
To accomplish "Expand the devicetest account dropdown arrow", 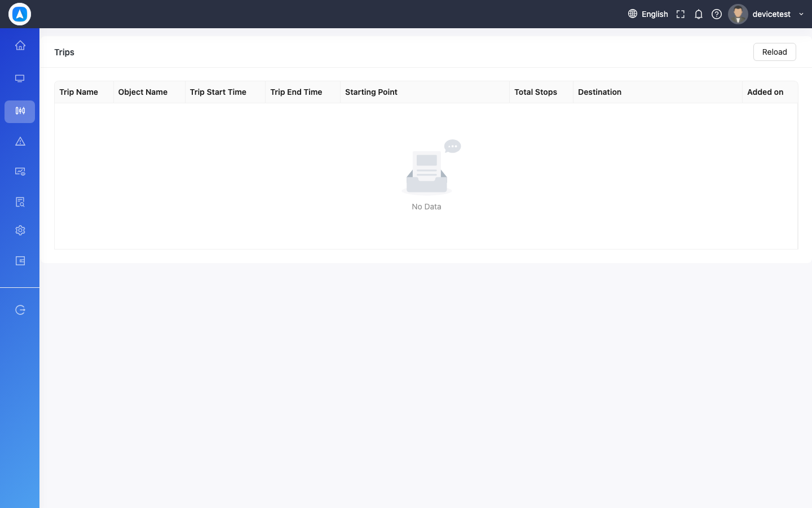I will coord(801,14).
